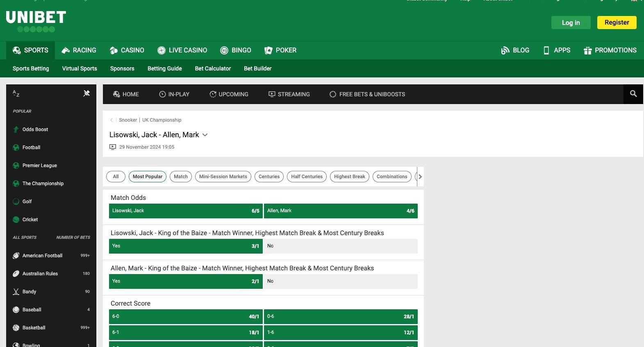Viewport: 644px width, 347px height.
Task: Open the Casino section
Action: 127,50
